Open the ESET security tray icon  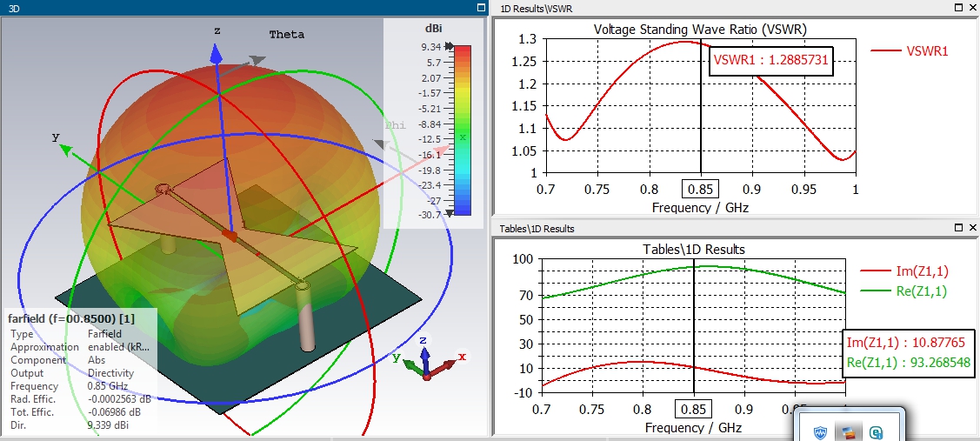[877, 432]
